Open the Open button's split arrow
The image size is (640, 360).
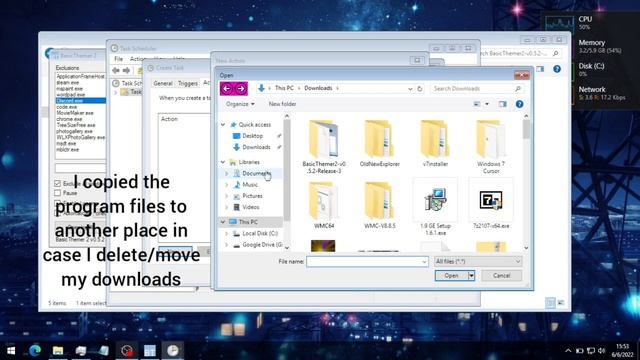click(x=471, y=276)
